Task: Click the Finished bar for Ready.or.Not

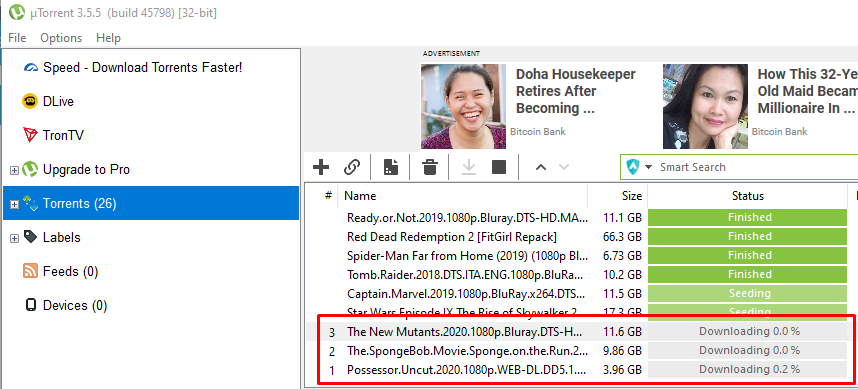Action: coord(747,217)
